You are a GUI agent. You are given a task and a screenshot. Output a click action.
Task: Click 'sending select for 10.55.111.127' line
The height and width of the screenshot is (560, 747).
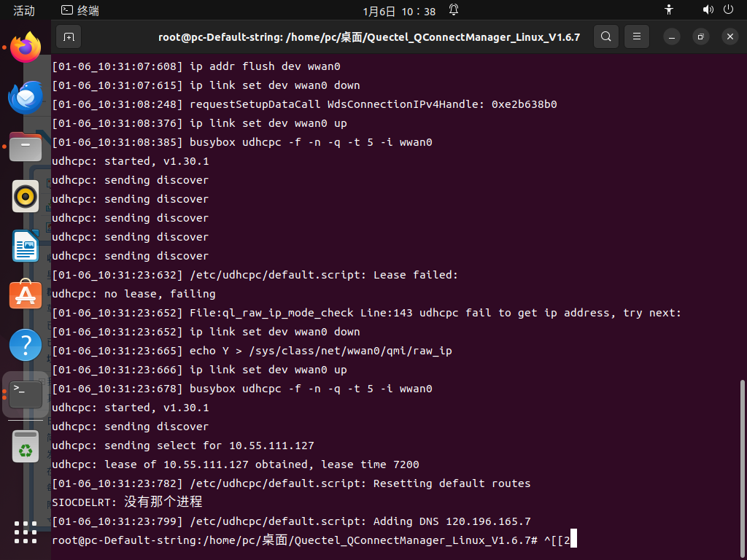pos(183,446)
